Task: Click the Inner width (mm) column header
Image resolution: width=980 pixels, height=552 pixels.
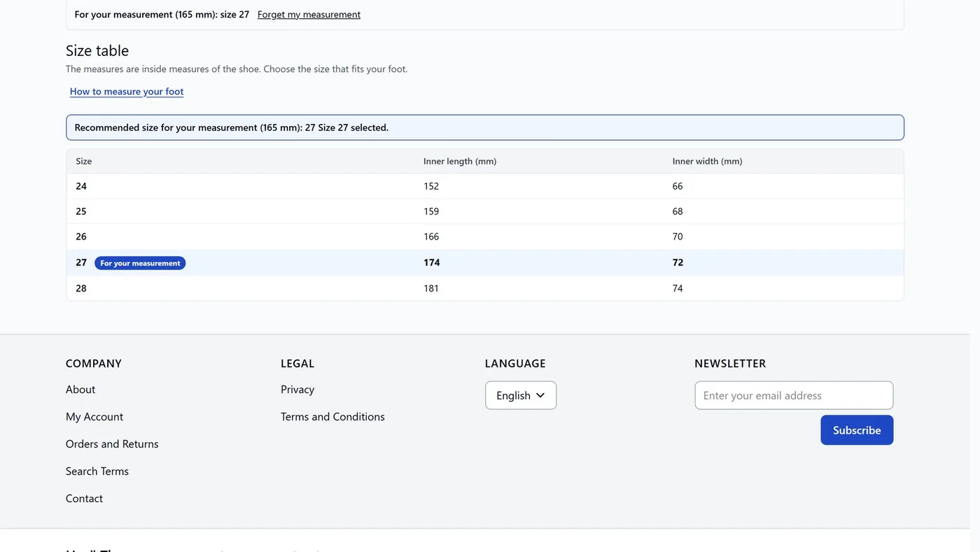Action: click(708, 161)
